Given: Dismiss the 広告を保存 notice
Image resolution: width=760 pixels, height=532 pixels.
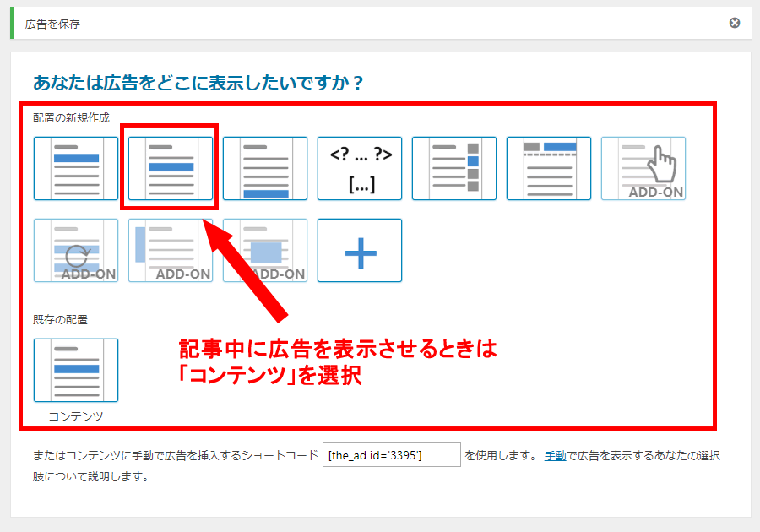Looking at the screenshot, I should tap(735, 23).
